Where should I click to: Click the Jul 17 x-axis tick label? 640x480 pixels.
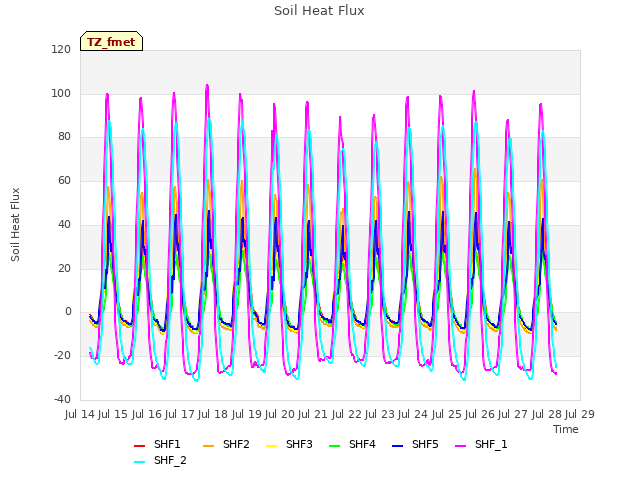point(180,415)
